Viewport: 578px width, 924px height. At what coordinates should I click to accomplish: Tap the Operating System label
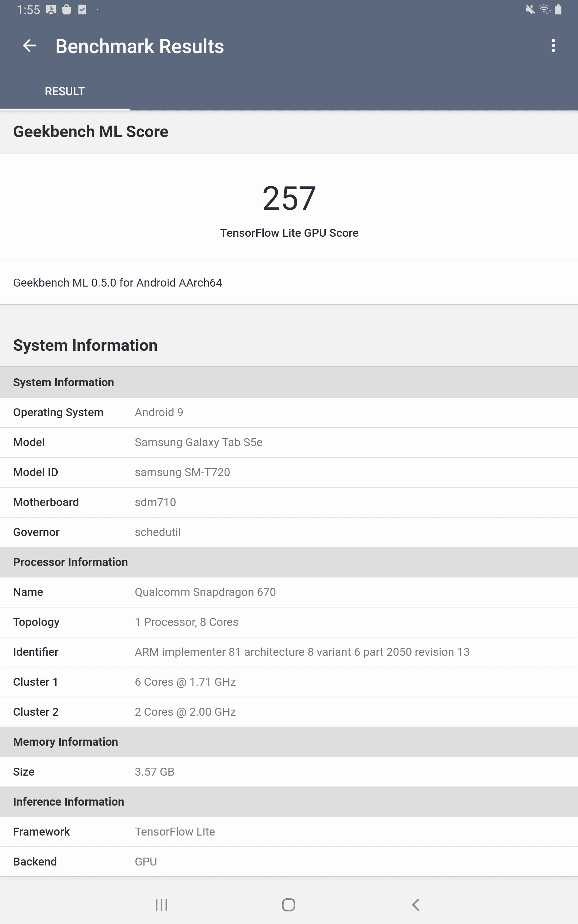pos(58,412)
